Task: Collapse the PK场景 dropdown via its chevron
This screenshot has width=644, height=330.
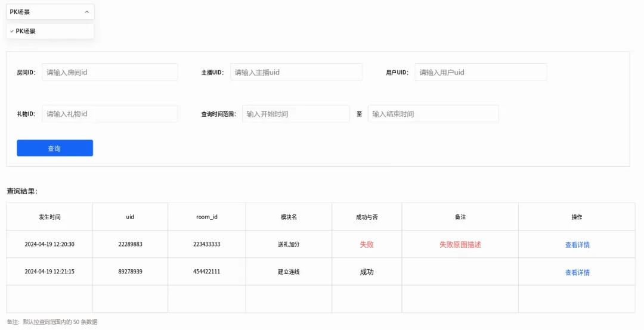Action: tap(86, 12)
